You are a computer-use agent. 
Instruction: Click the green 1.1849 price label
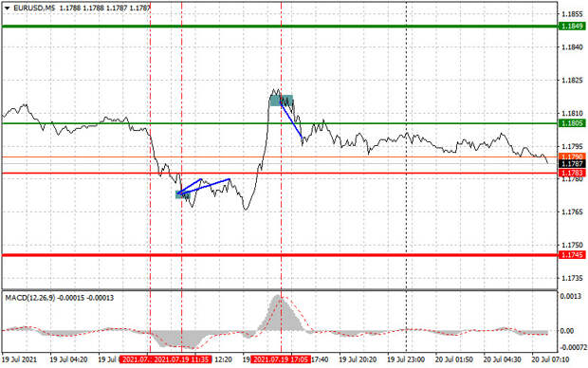click(572, 27)
